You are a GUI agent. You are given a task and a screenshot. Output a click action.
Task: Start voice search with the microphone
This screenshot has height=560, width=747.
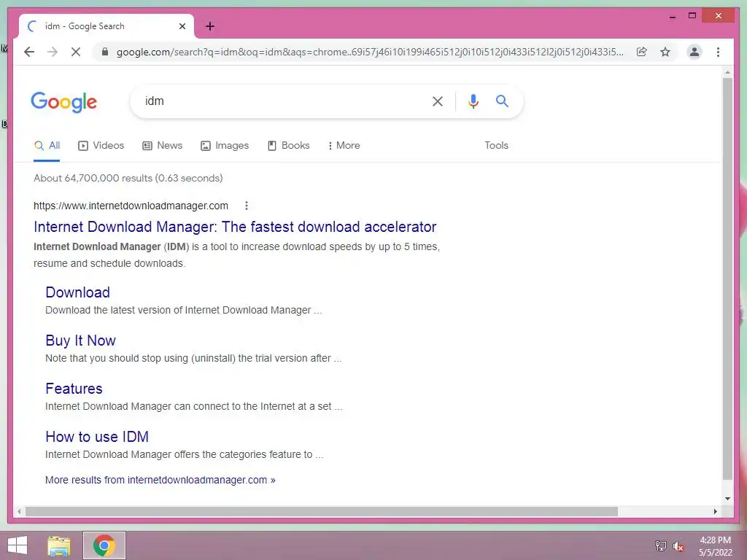click(x=473, y=101)
